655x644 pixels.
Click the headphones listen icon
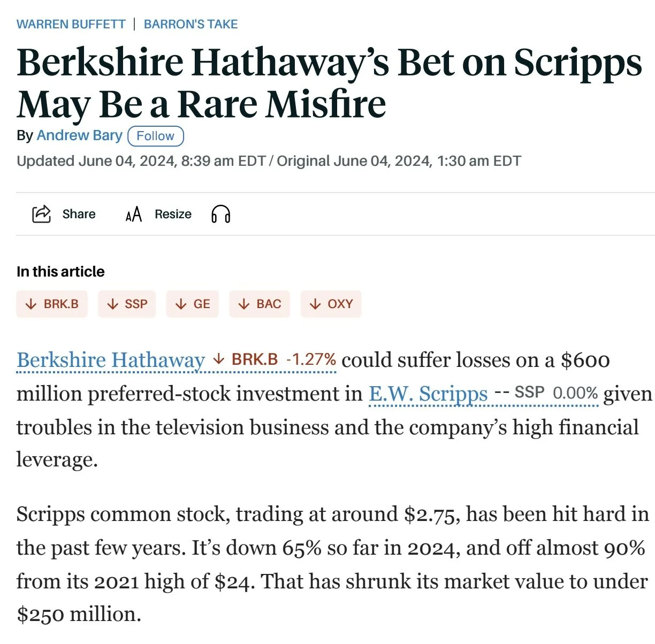(221, 214)
